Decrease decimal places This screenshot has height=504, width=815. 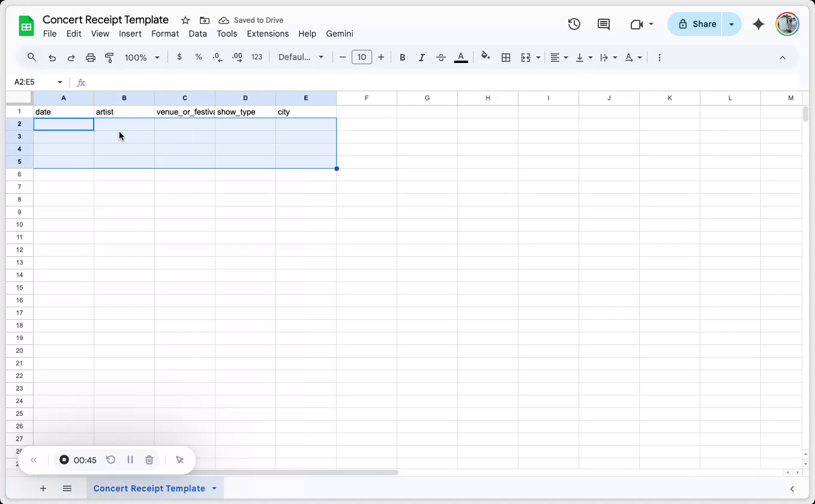pos(218,57)
